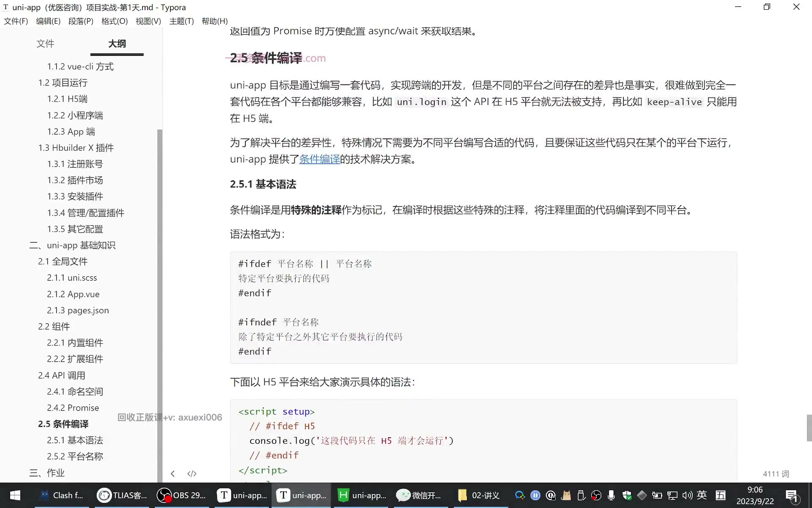Click the microphone tray icon

pyautogui.click(x=611, y=495)
